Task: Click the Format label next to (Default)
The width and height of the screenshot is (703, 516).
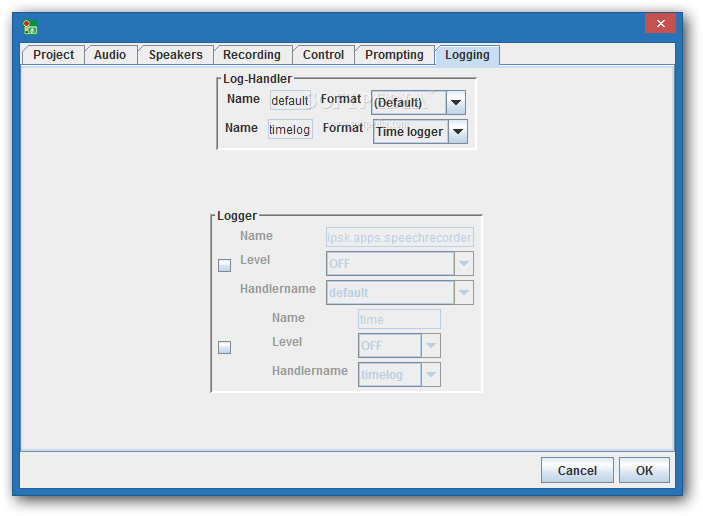Action: click(x=341, y=99)
